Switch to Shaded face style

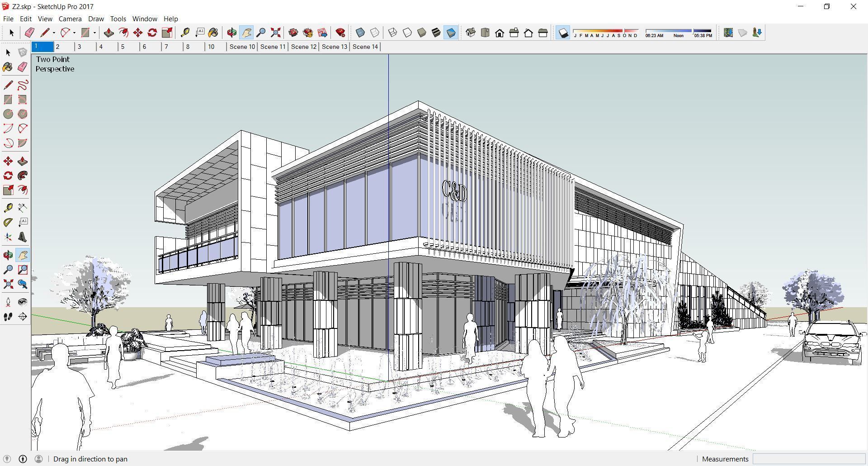tap(422, 33)
